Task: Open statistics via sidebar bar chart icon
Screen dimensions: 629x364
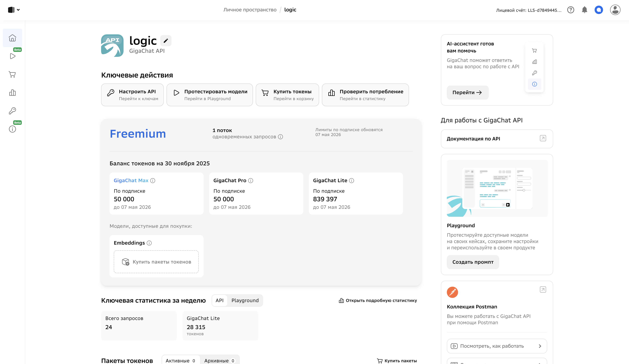Action: point(12,93)
